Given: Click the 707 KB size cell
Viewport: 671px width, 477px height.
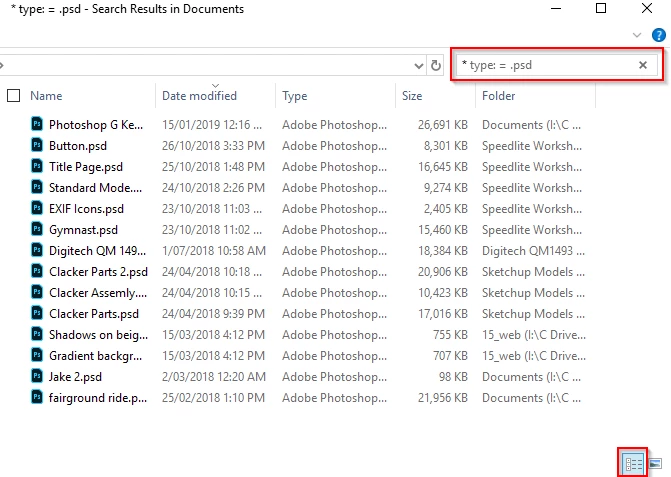Looking at the screenshot, I should tap(450, 356).
